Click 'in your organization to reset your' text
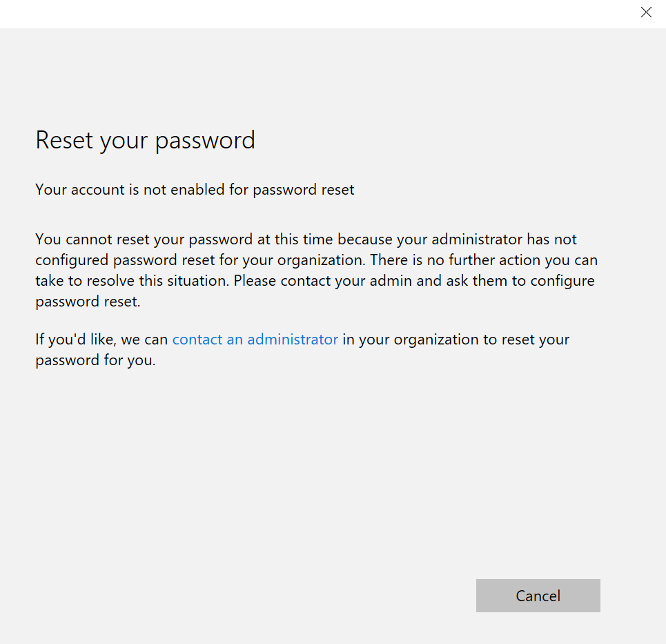Image resolution: width=666 pixels, height=644 pixels. [456, 340]
